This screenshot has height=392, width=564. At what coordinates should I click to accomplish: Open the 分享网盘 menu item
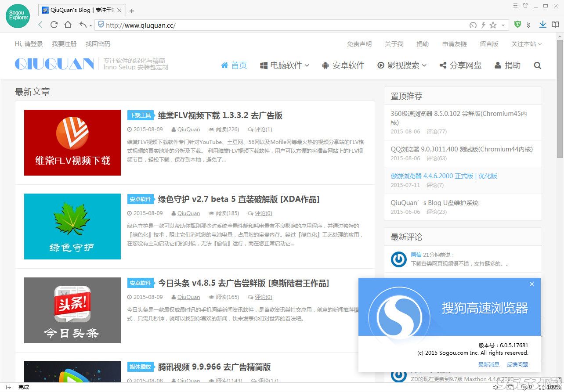coord(460,65)
